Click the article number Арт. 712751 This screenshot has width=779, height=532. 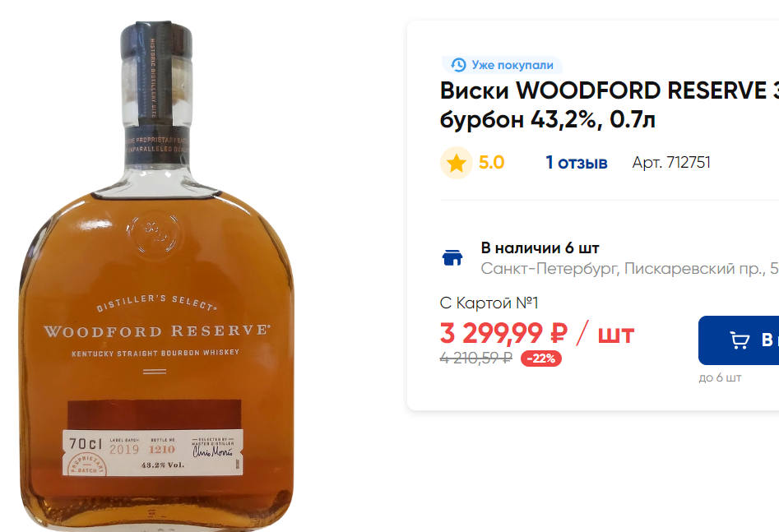pos(671,163)
